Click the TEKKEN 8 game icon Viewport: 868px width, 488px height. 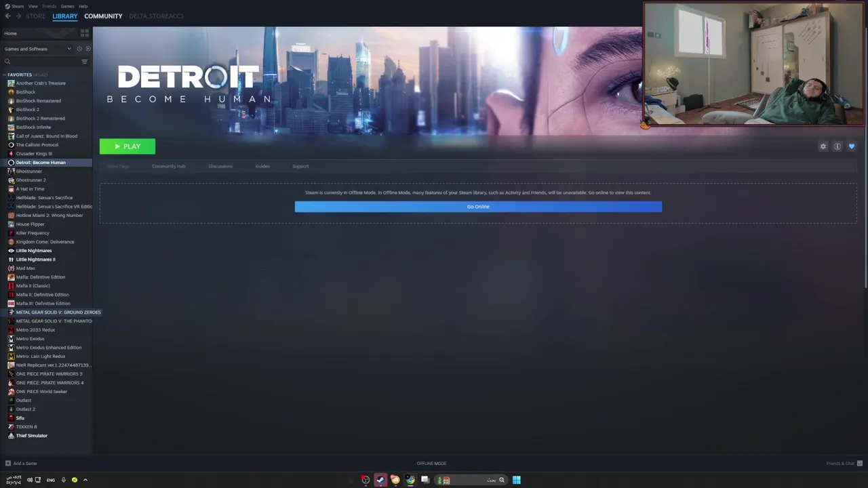tap(11, 427)
